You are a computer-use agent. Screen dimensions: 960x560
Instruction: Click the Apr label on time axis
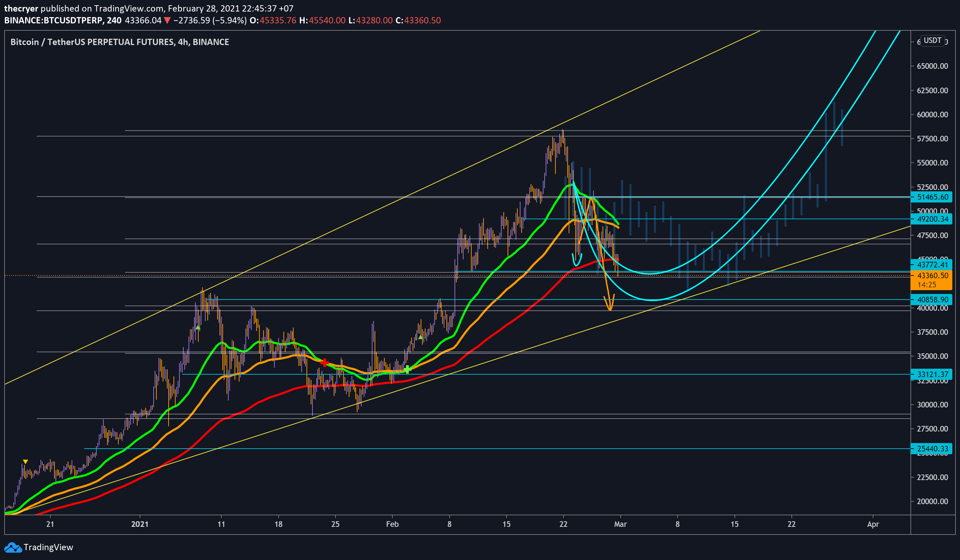873,524
